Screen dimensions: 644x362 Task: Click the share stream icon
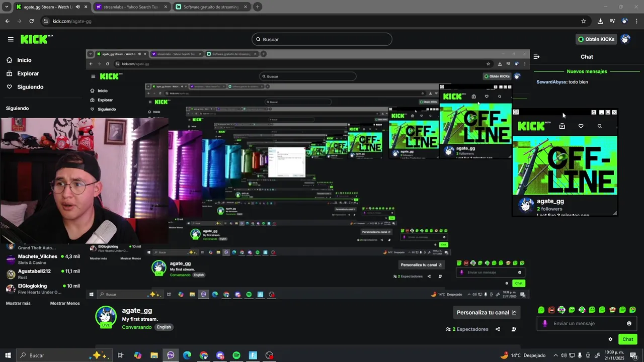(x=498, y=329)
